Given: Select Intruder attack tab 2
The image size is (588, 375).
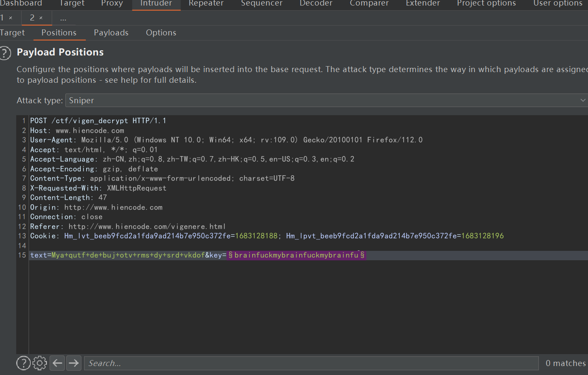Looking at the screenshot, I should coord(32,18).
